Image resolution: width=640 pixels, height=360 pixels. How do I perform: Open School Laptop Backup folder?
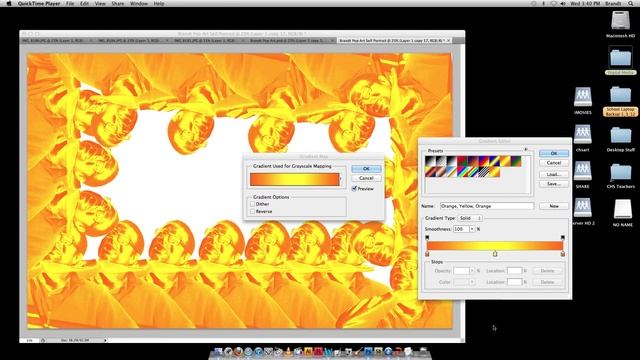[620, 96]
